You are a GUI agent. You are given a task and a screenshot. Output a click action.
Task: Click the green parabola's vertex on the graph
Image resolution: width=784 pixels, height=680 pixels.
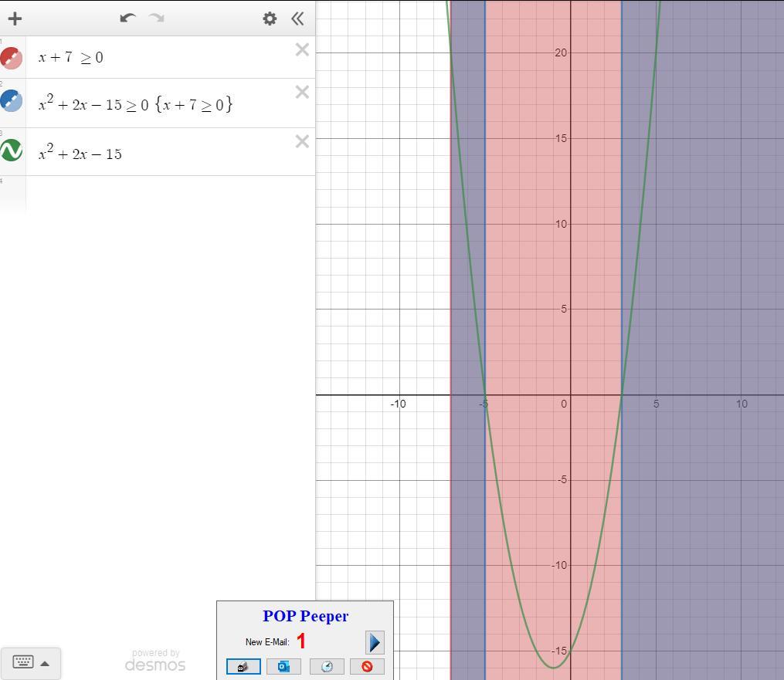(x=554, y=668)
